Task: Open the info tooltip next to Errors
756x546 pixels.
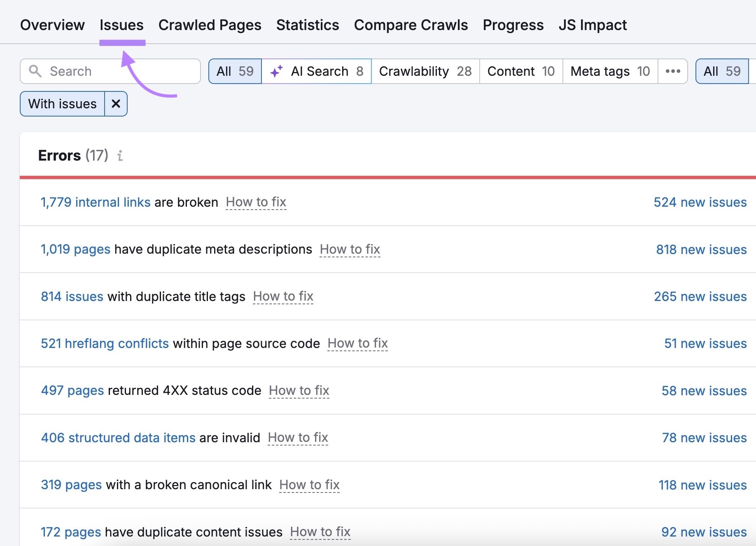Action: pos(120,156)
